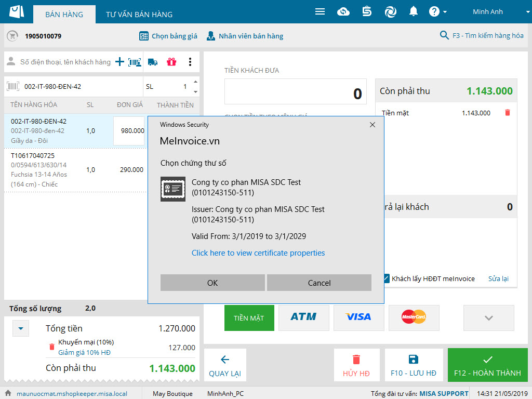Screen dimensions: 532x399
Task: Click the swirl refresh icon in header
Action: pyautogui.click(x=390, y=12)
